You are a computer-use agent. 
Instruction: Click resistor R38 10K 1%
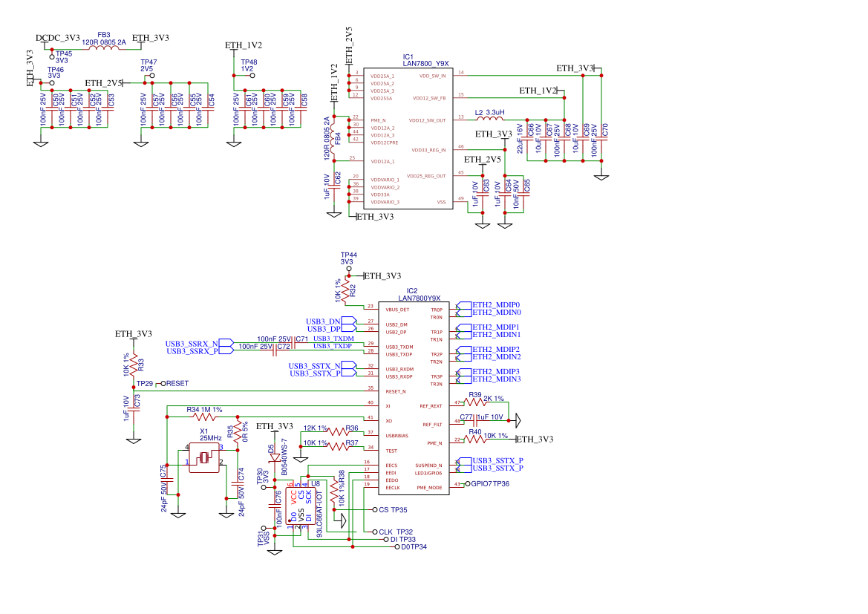(334, 491)
